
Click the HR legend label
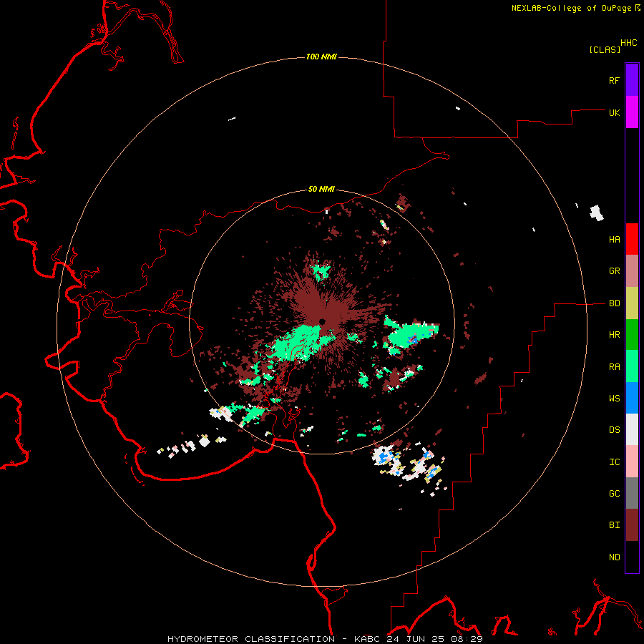614,335
